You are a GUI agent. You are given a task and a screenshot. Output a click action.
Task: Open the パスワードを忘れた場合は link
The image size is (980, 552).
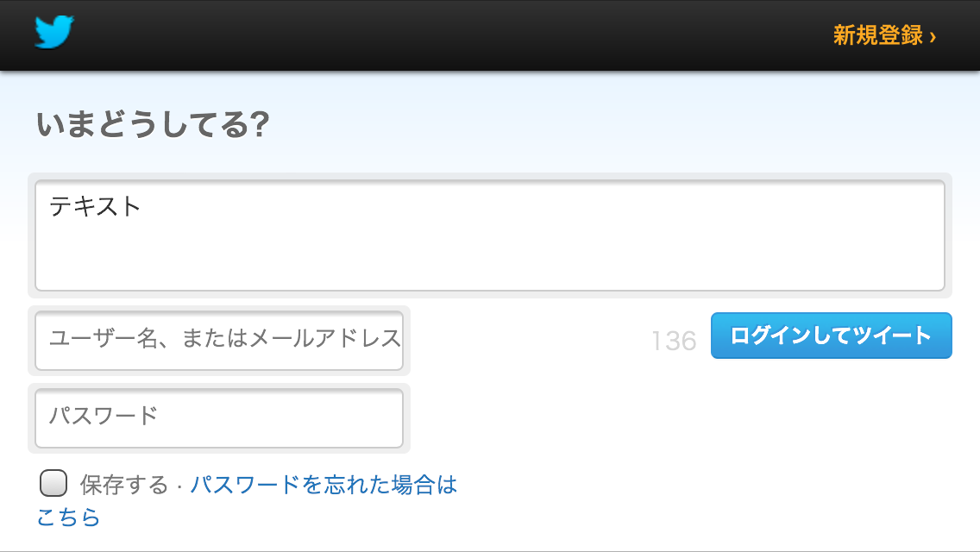[324, 485]
